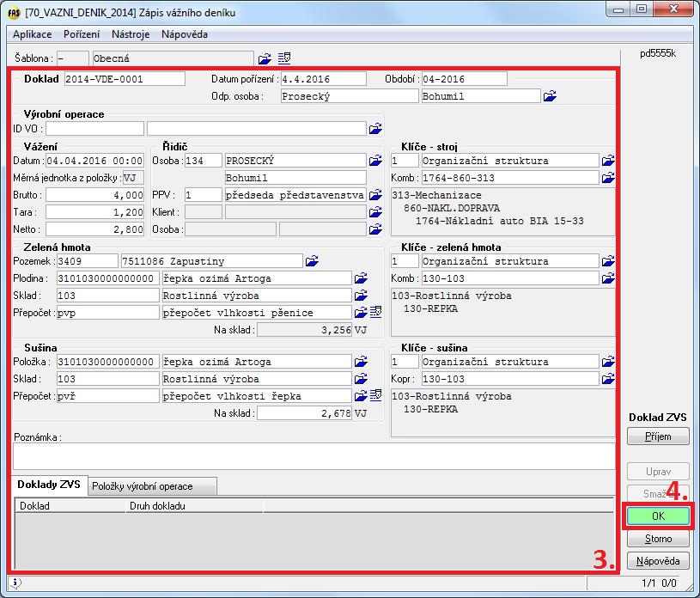
Task: Click list icon beside Zelená hmota Přepočet
Action: click(x=375, y=313)
